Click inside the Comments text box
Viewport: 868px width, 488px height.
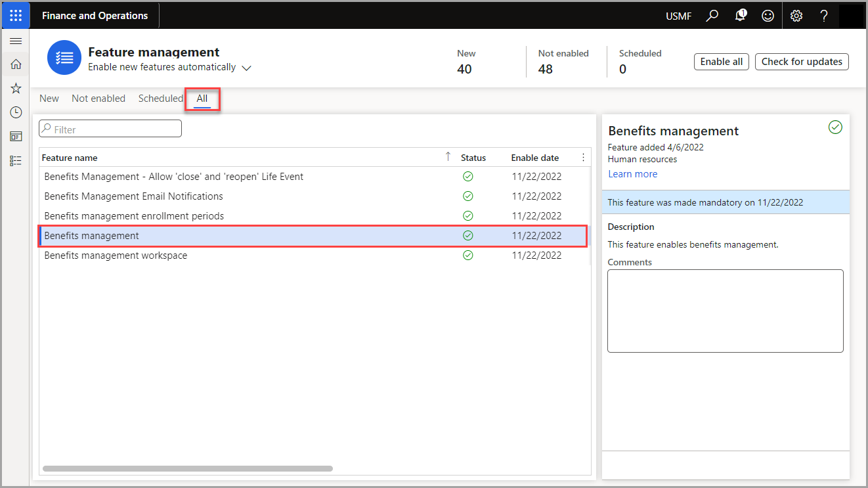point(726,311)
